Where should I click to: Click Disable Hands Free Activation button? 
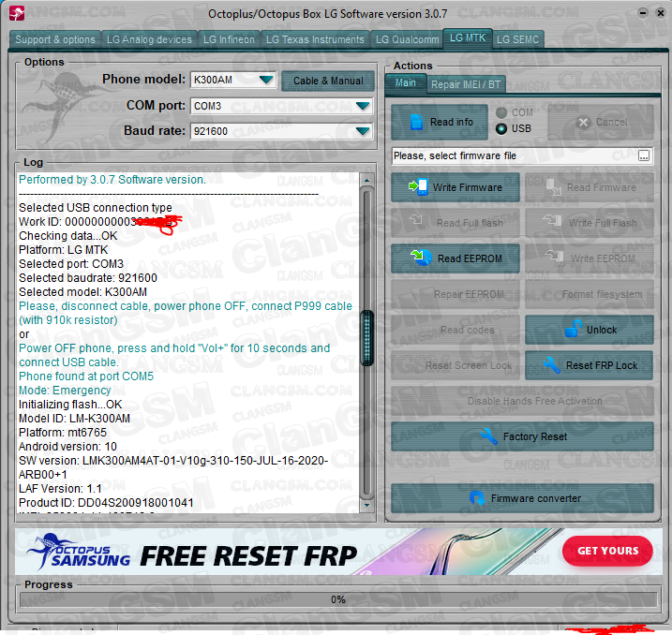coord(522,401)
